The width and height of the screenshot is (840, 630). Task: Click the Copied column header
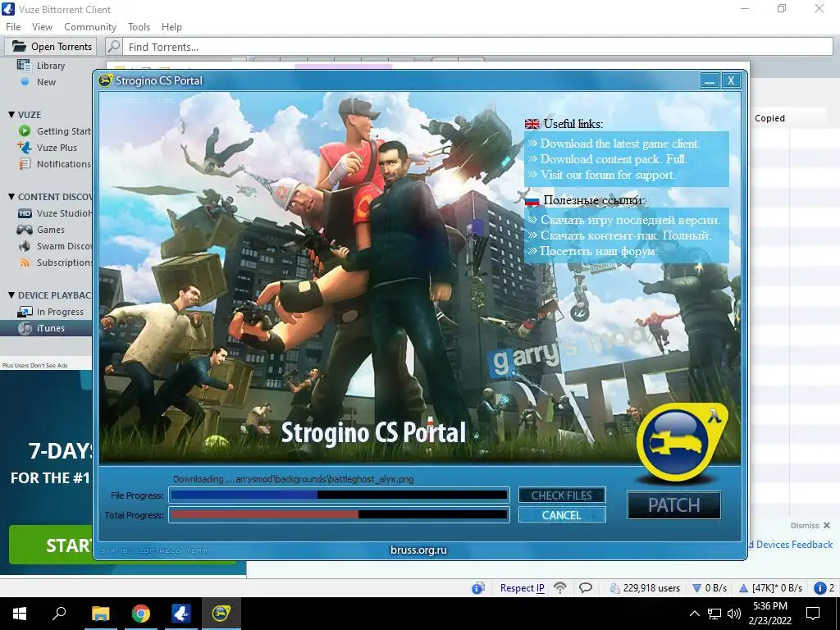coord(769,118)
